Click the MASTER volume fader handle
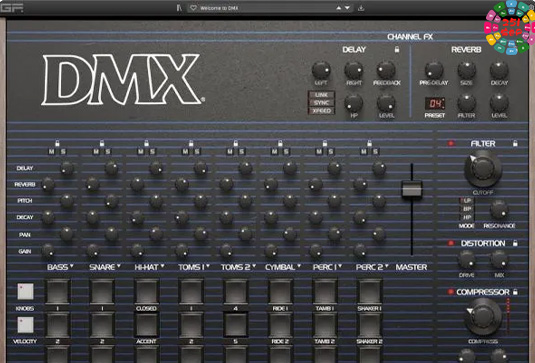 412,189
